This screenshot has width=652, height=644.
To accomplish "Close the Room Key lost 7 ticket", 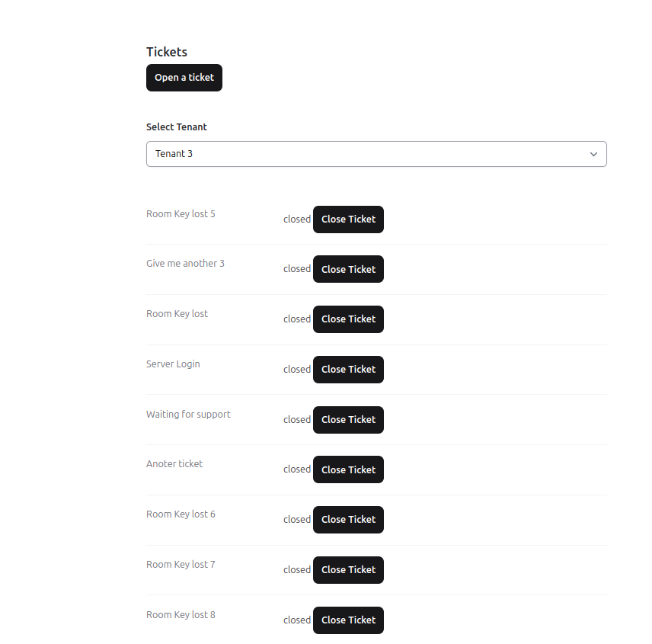I will coord(348,570).
